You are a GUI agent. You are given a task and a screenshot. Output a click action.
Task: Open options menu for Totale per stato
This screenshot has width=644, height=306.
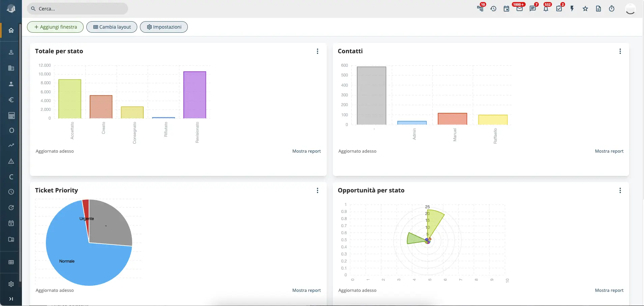(317, 51)
